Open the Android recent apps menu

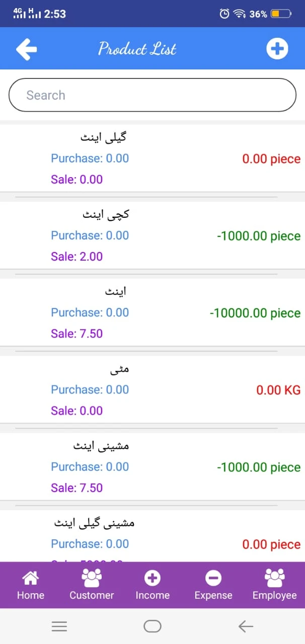coord(59,626)
